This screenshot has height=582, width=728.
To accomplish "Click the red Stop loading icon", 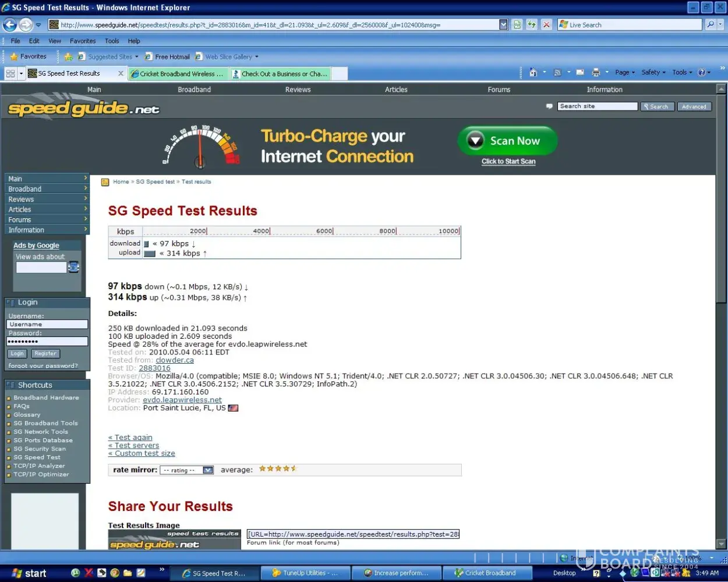I will coord(546,24).
